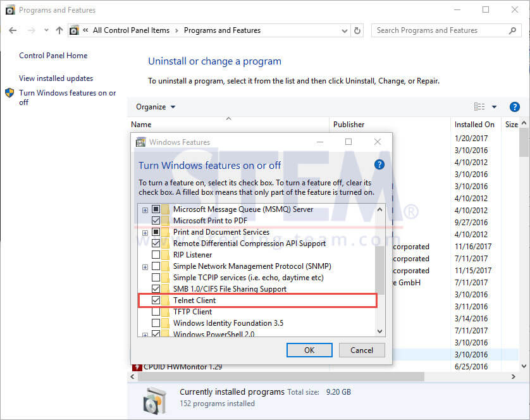Open the View installed updates link
The height and width of the screenshot is (420, 530).
point(56,78)
